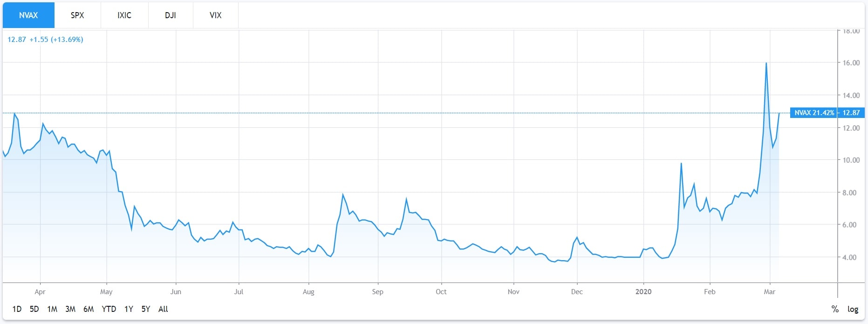
Task: Switch to the NVAX tab
Action: [28, 15]
